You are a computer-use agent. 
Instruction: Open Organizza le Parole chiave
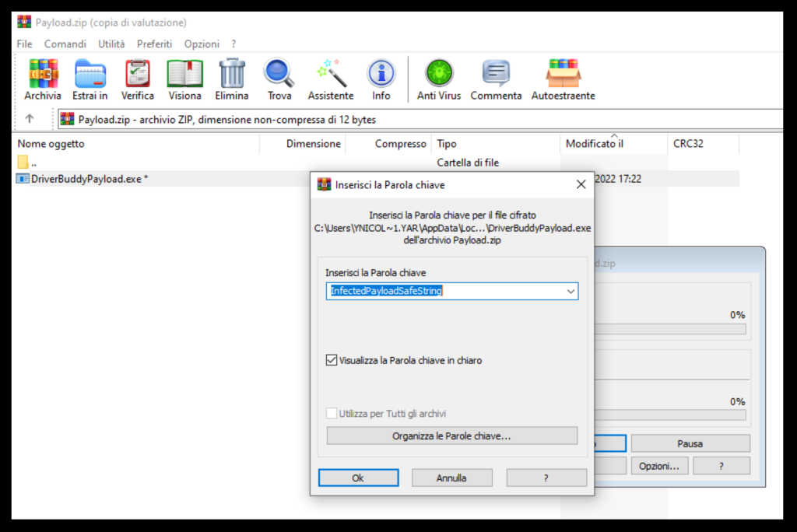pos(451,436)
